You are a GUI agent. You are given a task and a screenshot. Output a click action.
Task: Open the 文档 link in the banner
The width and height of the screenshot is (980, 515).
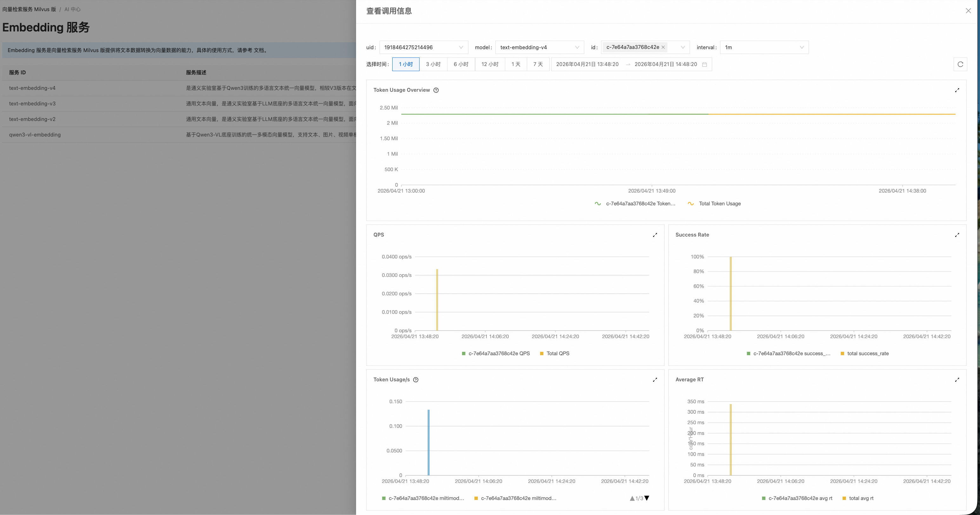tap(259, 50)
